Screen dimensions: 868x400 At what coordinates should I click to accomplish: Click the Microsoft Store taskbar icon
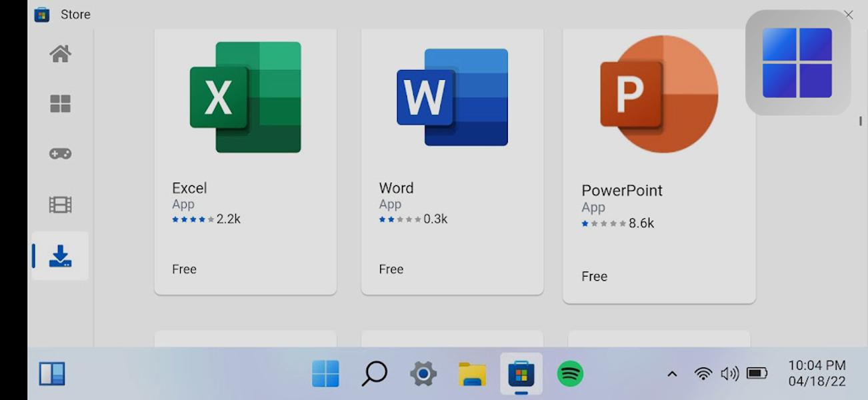tap(521, 374)
